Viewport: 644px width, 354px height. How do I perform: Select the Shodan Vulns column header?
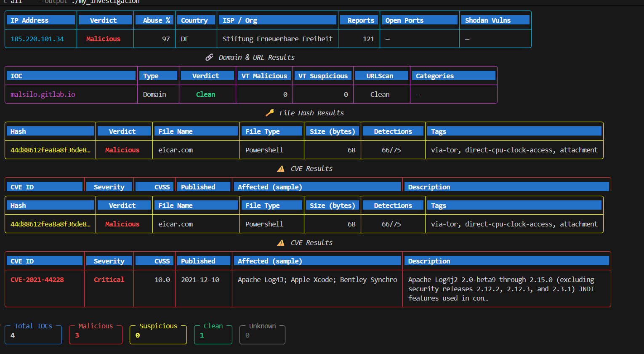[495, 20]
